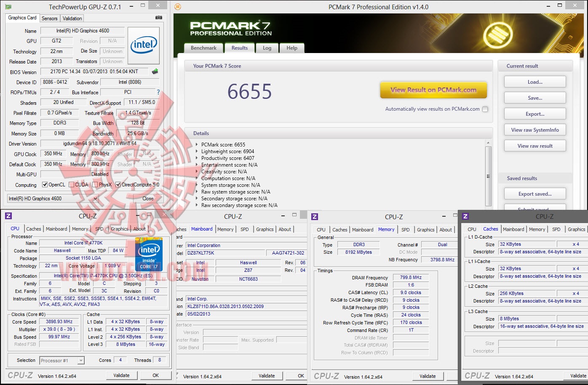Image resolution: width=588 pixels, height=385 pixels.
Task: Click the Details scrollbar up arrow
Action: [488, 143]
